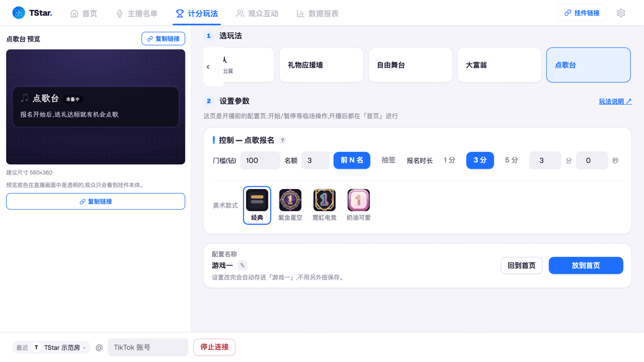Click the TikTok 账号 input field
Screen dimensions: 644x362
coord(148,347)
